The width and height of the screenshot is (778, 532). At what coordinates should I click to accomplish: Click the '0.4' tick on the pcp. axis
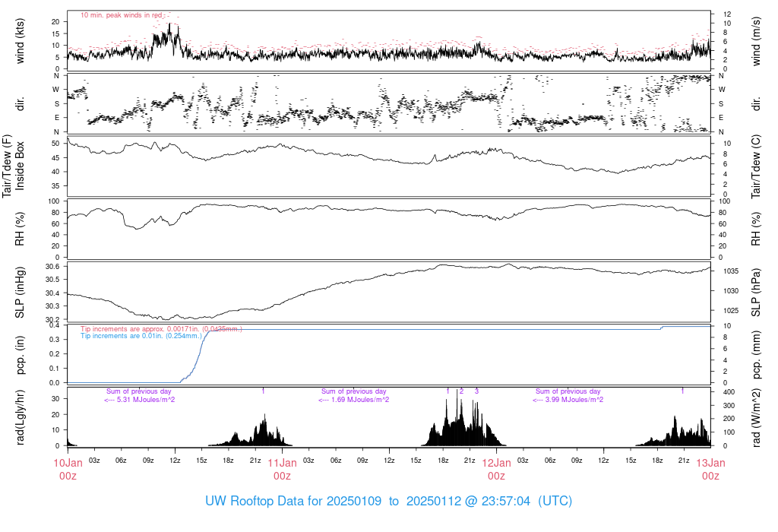coord(55,325)
